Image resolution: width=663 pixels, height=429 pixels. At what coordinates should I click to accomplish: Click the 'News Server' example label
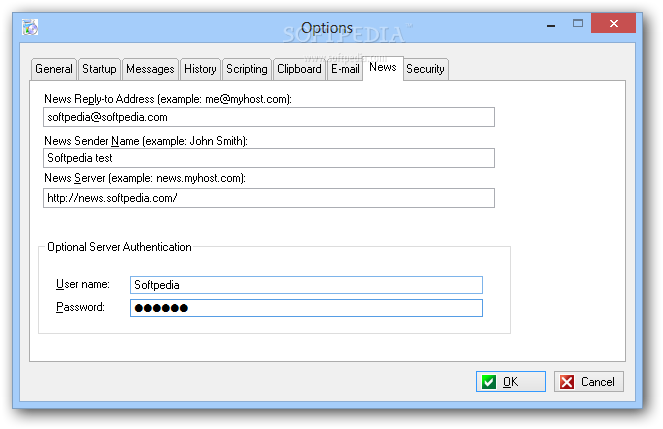[145, 178]
